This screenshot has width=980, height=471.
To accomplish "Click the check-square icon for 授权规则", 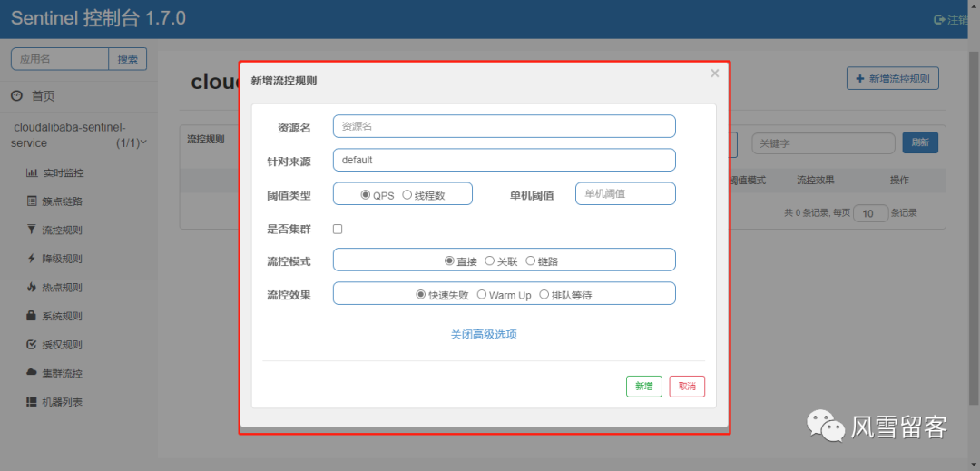I will (32, 345).
